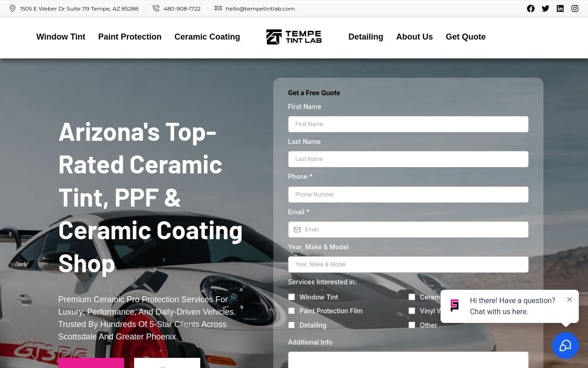588x368 pixels.
Task: Close the chat greeting popup
Action: pyautogui.click(x=570, y=299)
